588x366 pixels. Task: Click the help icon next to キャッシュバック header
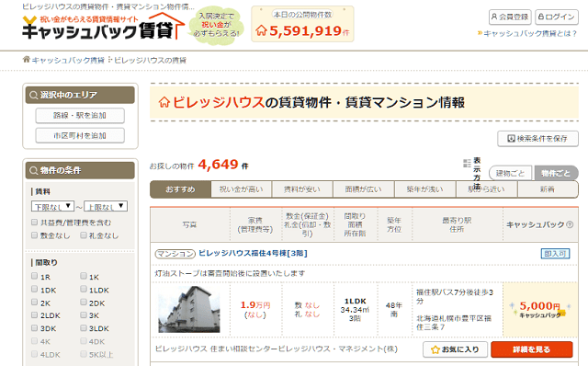point(570,224)
